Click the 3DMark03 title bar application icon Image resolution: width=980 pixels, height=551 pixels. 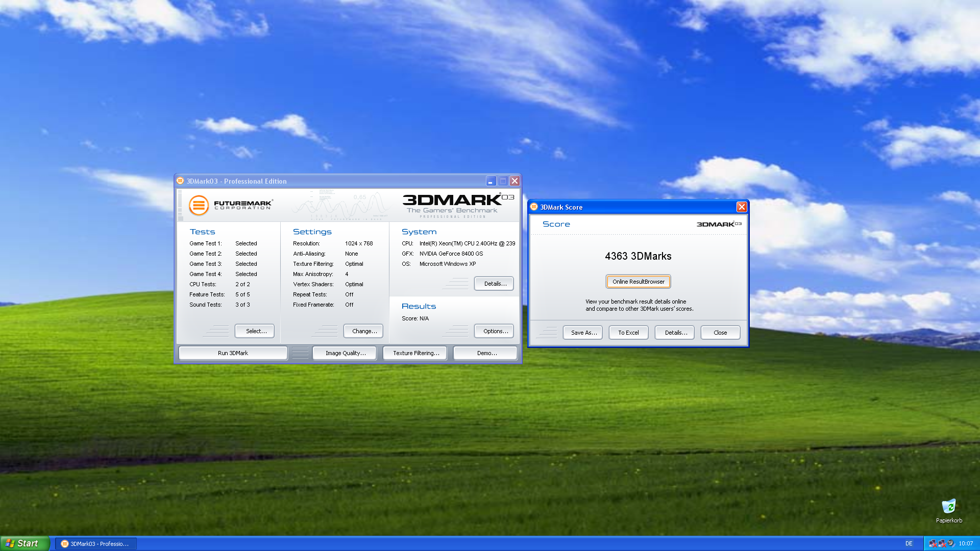180,181
